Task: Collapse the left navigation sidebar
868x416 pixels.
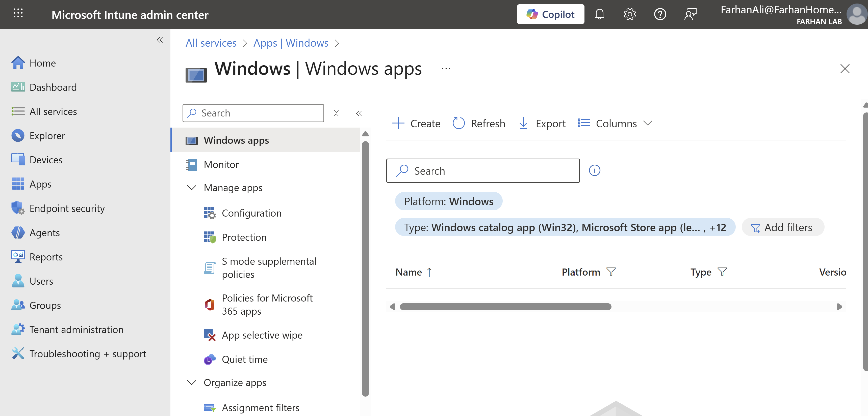Action: 160,40
